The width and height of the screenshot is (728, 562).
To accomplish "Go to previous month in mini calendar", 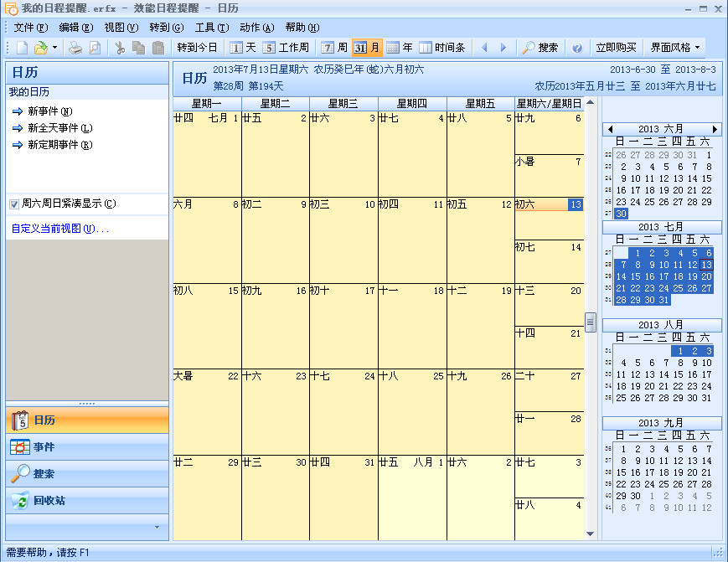I will click(x=610, y=129).
